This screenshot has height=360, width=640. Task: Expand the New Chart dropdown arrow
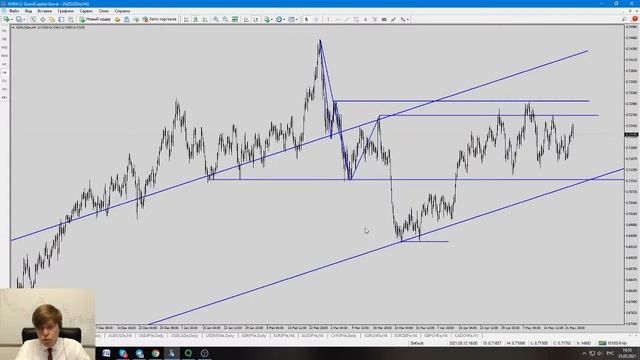[x=11, y=19]
